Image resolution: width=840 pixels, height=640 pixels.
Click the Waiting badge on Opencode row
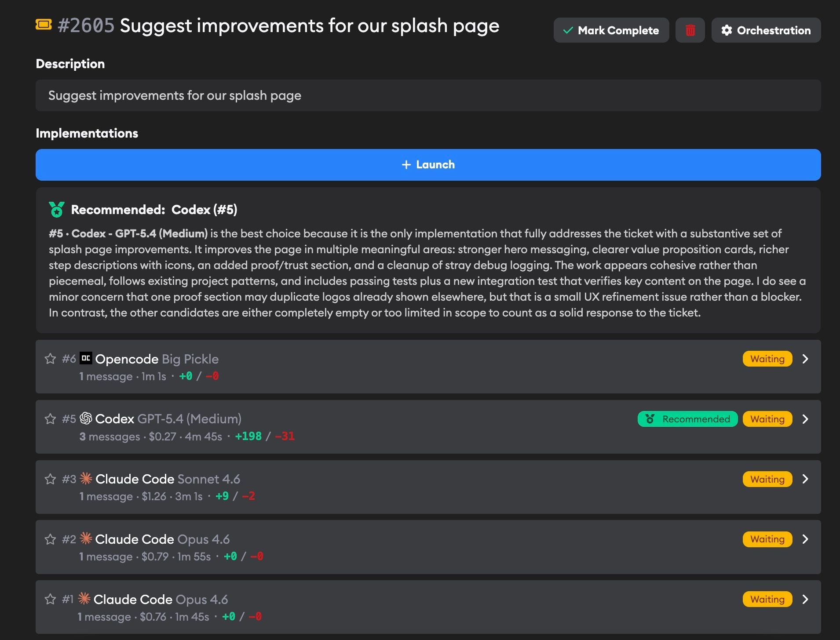767,359
